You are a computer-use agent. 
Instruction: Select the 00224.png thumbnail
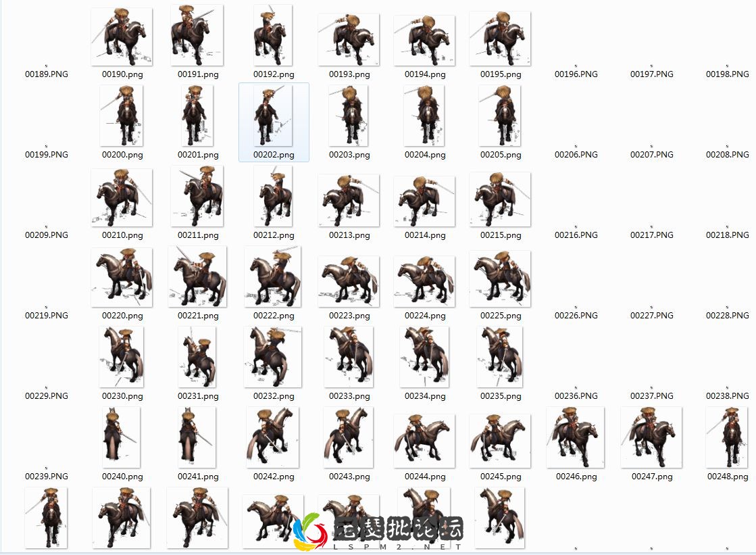pyautogui.click(x=424, y=282)
